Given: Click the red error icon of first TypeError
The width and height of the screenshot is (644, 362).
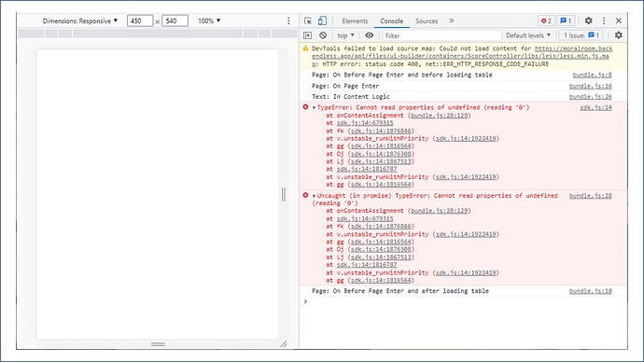Looking at the screenshot, I should click(305, 106).
